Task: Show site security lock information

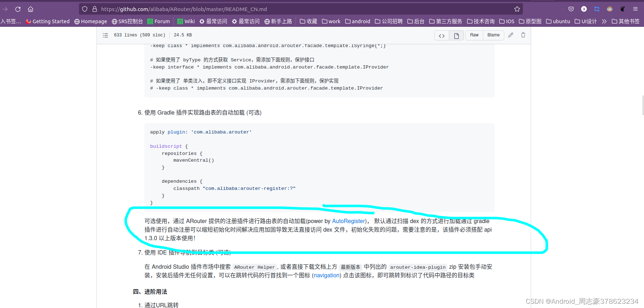Action: click(x=95, y=9)
